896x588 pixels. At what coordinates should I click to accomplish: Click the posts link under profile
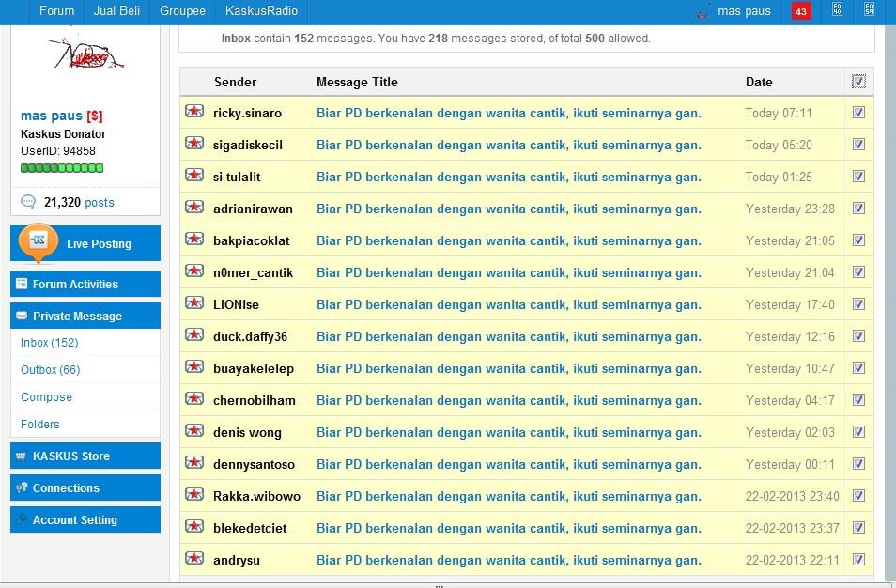[x=100, y=203]
